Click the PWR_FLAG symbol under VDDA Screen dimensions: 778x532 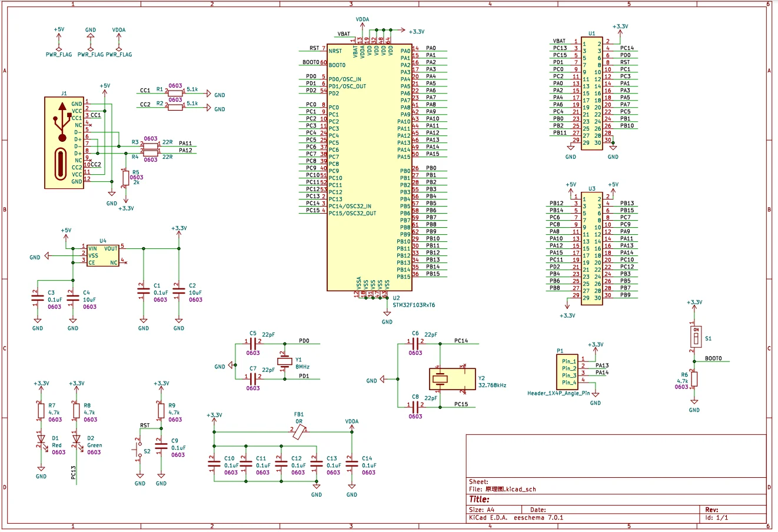(119, 48)
